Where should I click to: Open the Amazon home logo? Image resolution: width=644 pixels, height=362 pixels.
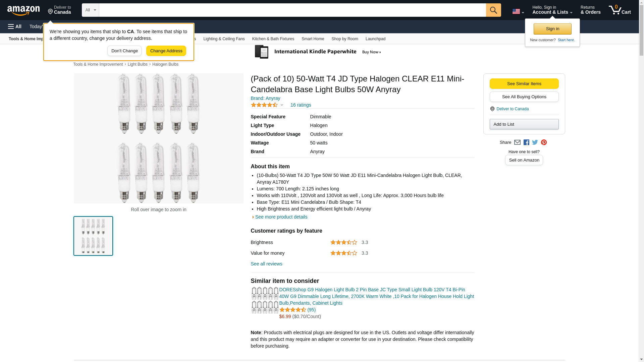(x=23, y=10)
